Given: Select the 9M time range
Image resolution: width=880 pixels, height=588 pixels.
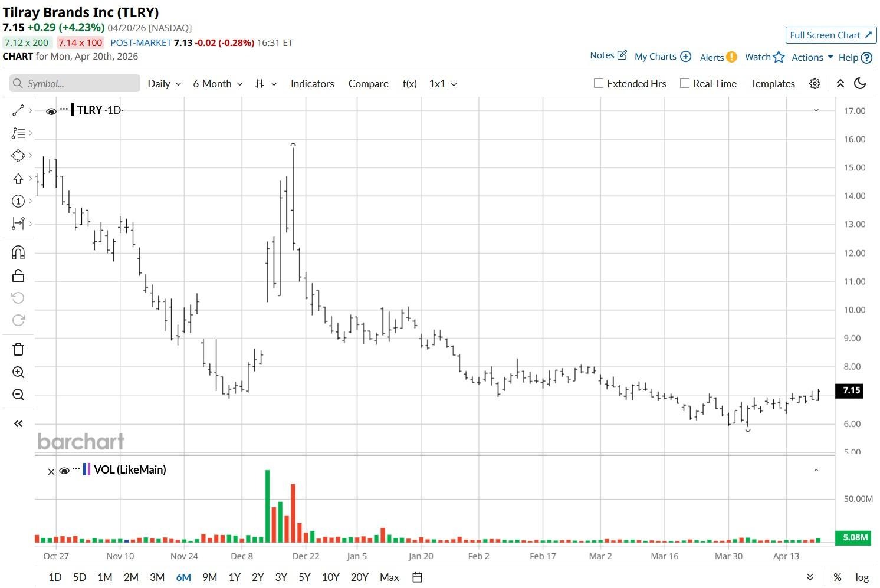Looking at the screenshot, I should tap(209, 577).
